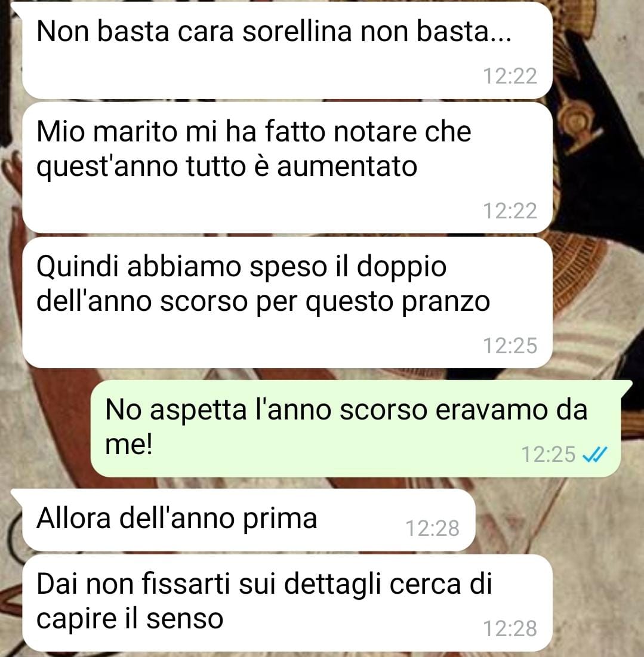644x657 pixels.
Task: Click the blue double-check read receipt icon
Action: coord(595,454)
